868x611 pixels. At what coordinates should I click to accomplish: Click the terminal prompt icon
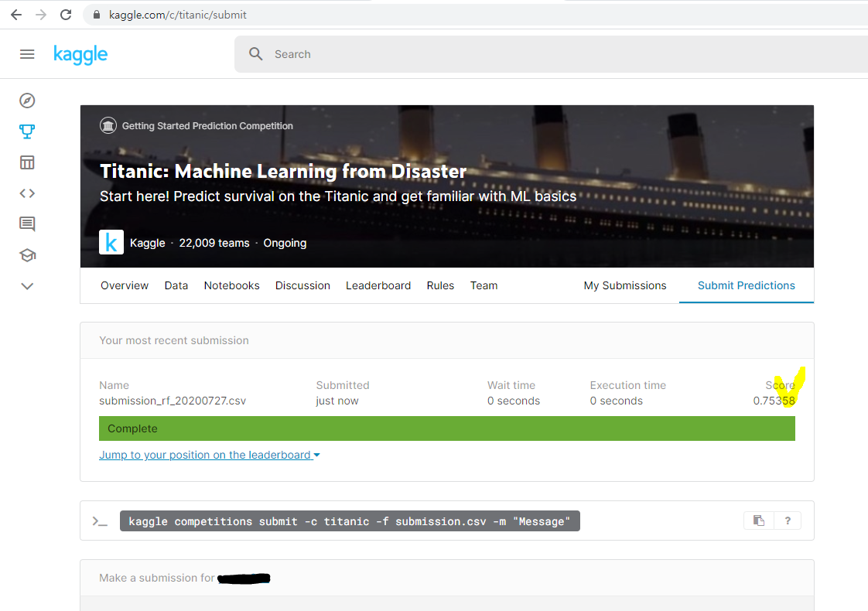click(x=100, y=521)
